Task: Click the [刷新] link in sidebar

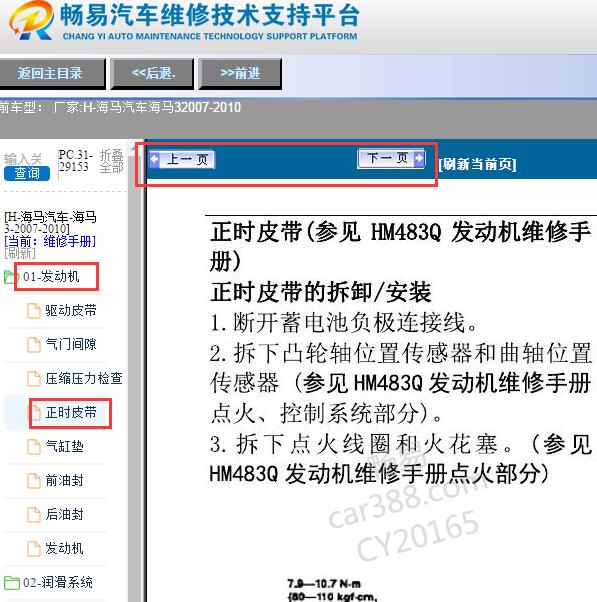Action: [x=20, y=253]
